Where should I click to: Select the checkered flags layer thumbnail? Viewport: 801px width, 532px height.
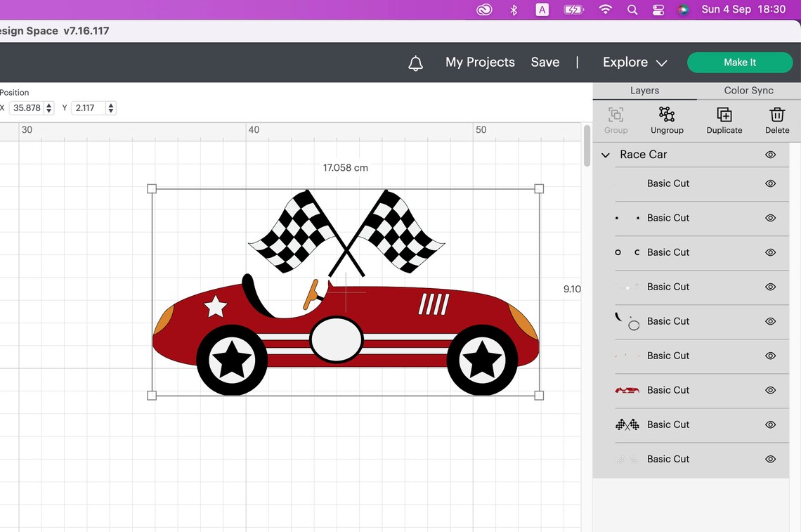tap(627, 424)
